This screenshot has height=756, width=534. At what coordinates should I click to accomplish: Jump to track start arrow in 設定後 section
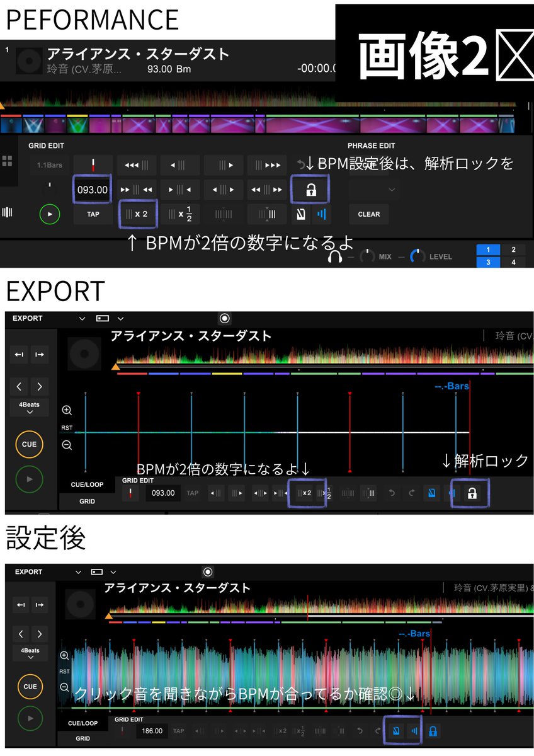pyautogui.click(x=20, y=605)
